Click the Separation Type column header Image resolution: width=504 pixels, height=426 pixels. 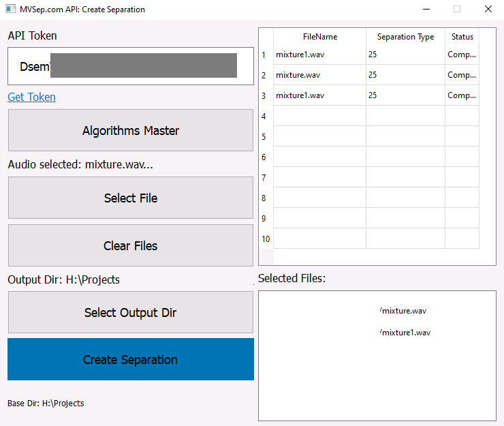click(405, 37)
